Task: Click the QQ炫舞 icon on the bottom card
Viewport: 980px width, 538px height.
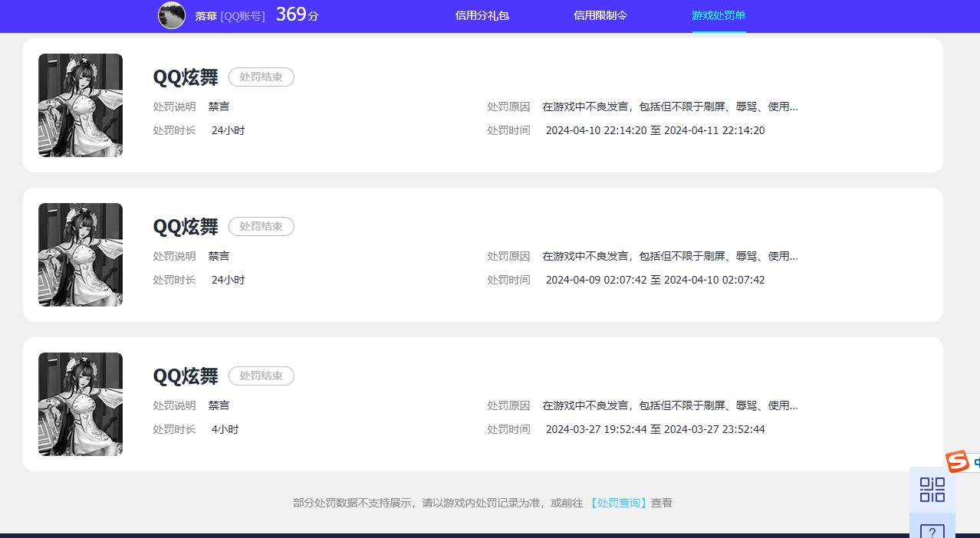Action: pos(80,404)
